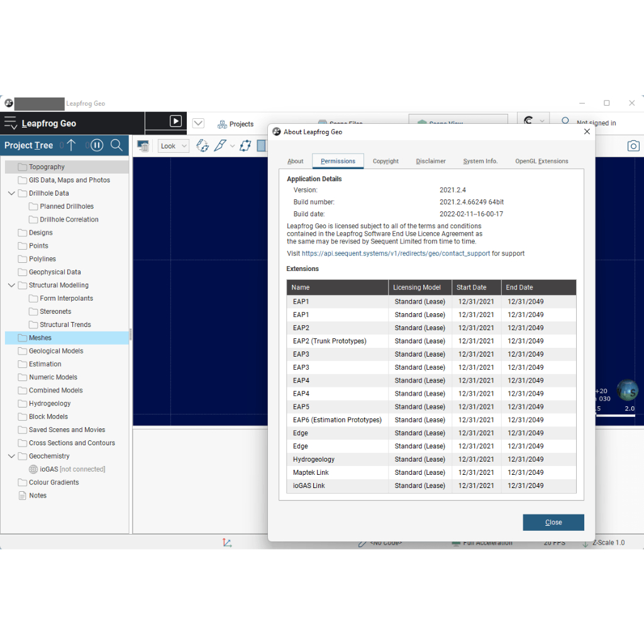Screen dimensions: 644x644
Task: Collapse the Geochemistry folder
Action: point(11,456)
